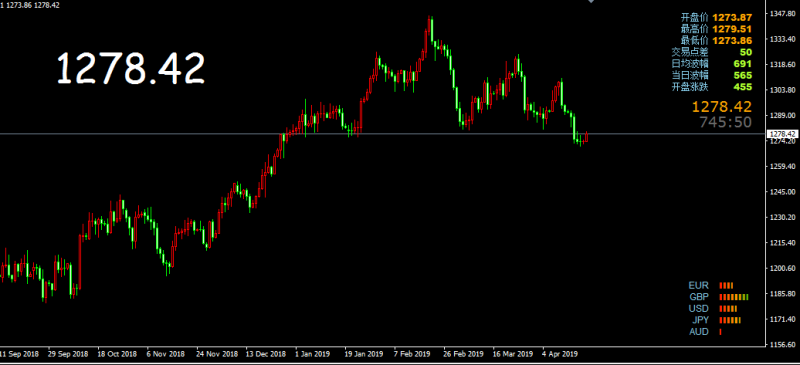800x365 pixels.
Task: Click the 1200.60 price axis label
Action: tap(784, 268)
